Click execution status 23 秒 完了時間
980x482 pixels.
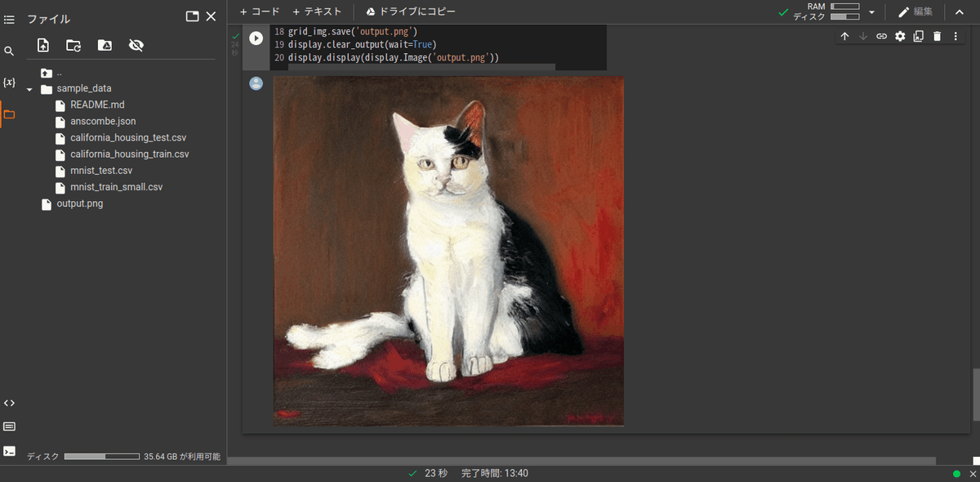pos(469,473)
